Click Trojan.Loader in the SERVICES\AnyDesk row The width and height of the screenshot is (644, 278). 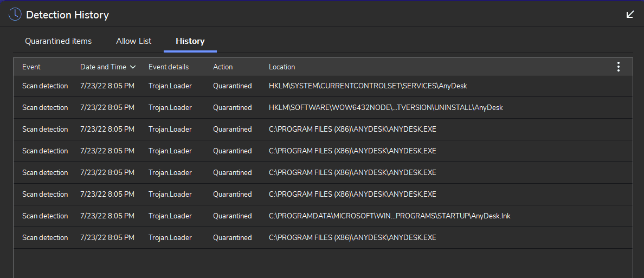(x=170, y=86)
